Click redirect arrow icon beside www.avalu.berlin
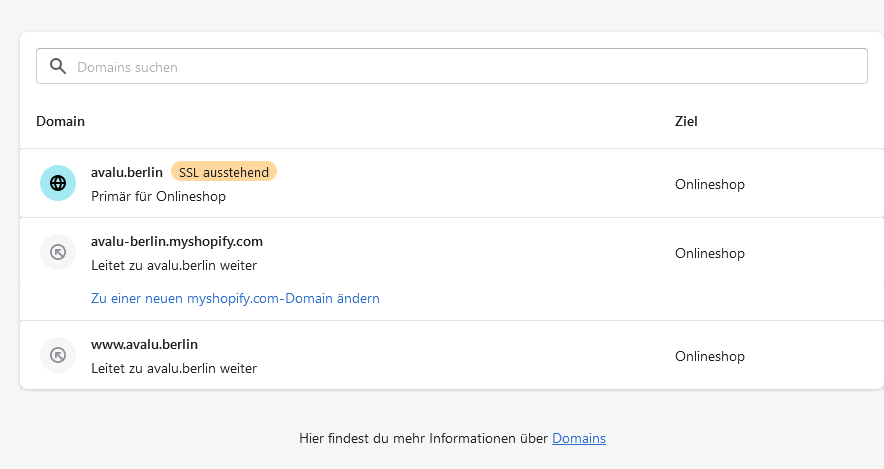884x469 pixels. [58, 355]
